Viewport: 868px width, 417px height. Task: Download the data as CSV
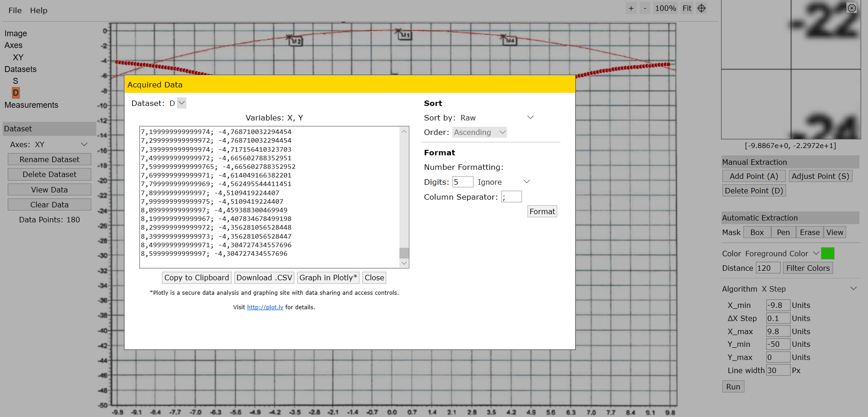click(x=264, y=278)
